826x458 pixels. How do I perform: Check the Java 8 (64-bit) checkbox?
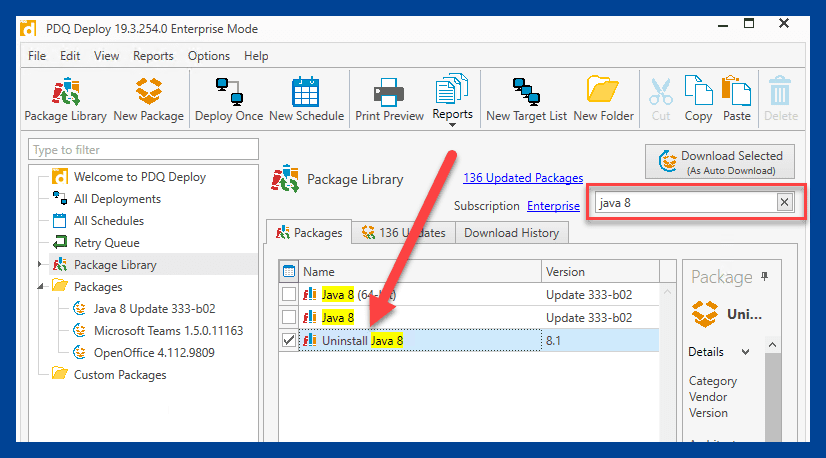coord(289,294)
